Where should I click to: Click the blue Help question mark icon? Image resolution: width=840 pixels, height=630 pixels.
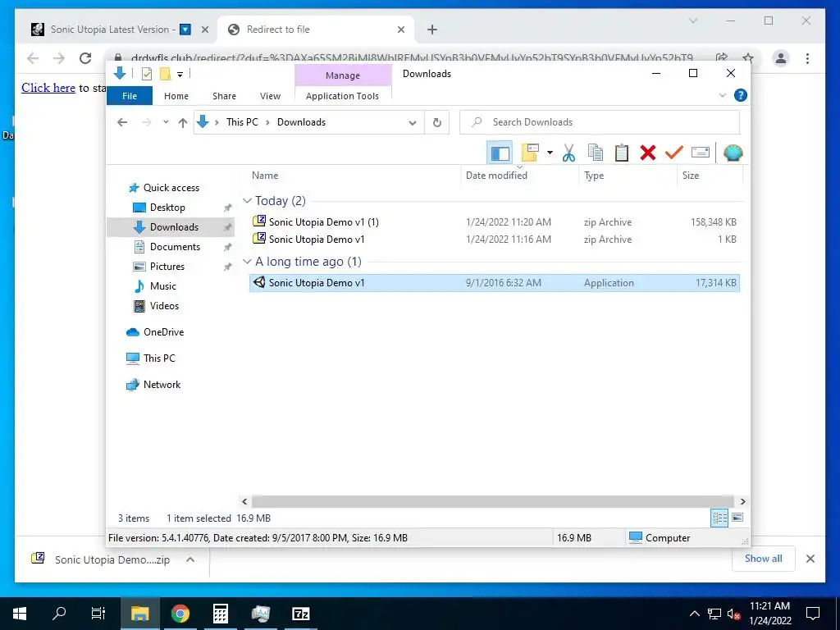pos(741,95)
